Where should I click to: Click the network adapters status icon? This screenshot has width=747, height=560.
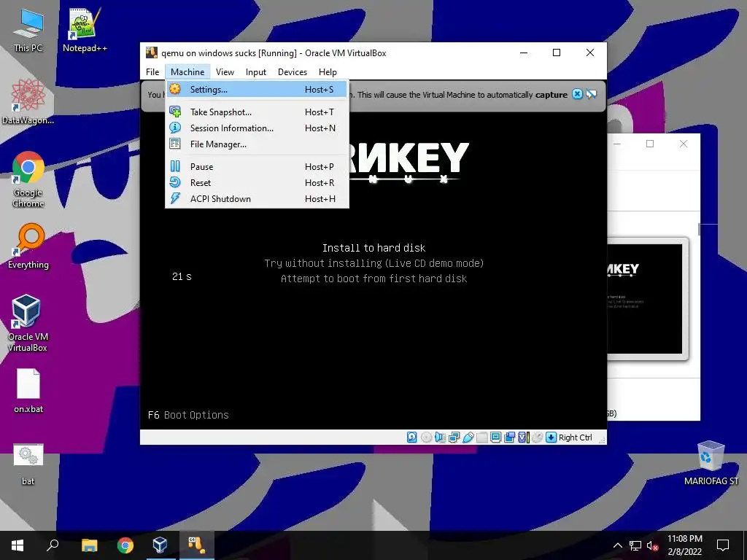tap(454, 437)
